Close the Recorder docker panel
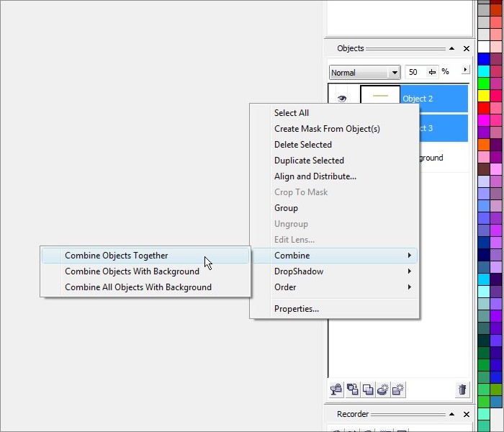504x432 pixels. tap(467, 415)
